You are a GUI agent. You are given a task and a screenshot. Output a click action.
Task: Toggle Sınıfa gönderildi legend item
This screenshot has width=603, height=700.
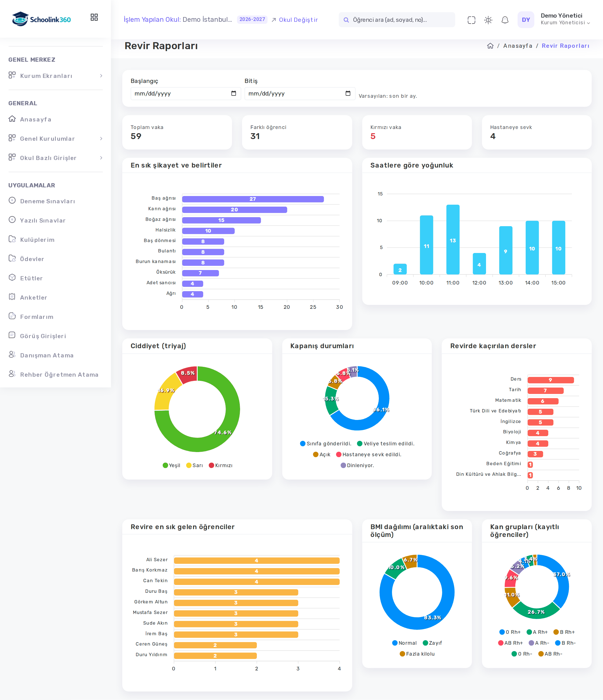point(326,444)
